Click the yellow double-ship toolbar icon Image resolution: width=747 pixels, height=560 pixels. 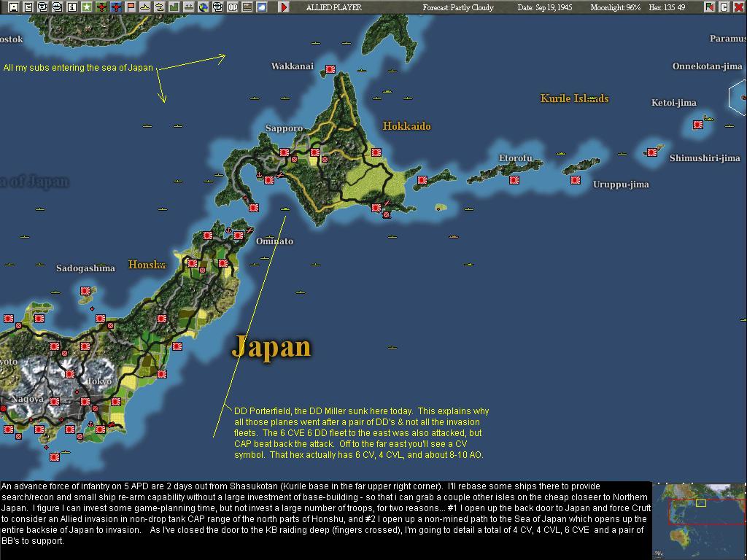[x=160, y=7]
